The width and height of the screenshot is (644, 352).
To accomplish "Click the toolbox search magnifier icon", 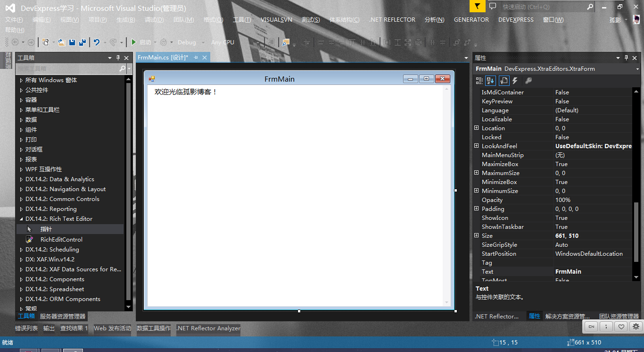I will click(122, 68).
